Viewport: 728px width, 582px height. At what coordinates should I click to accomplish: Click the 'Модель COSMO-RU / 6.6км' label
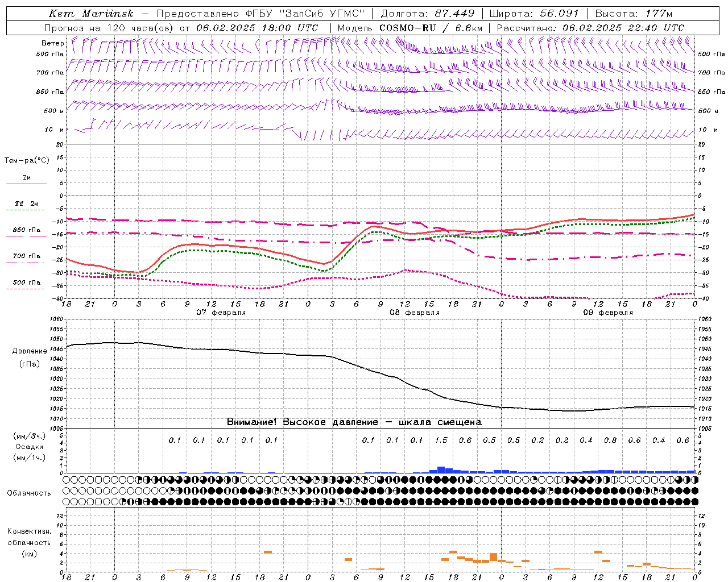click(410, 28)
